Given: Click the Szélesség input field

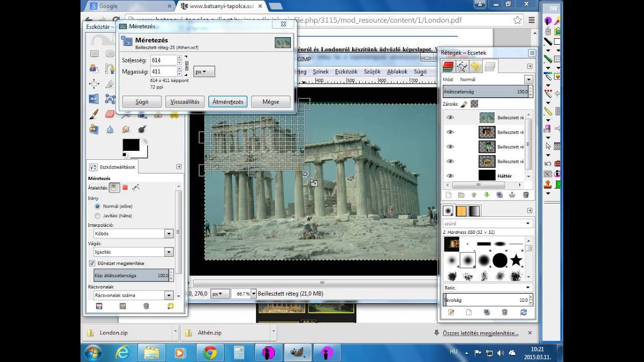Looking at the screenshot, I should pos(164,60).
